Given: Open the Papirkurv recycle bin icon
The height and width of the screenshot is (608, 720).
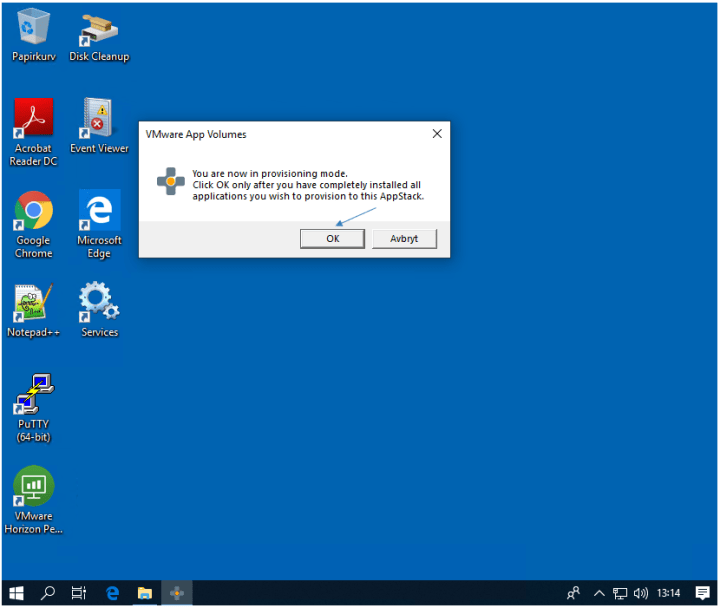Looking at the screenshot, I should [33, 30].
